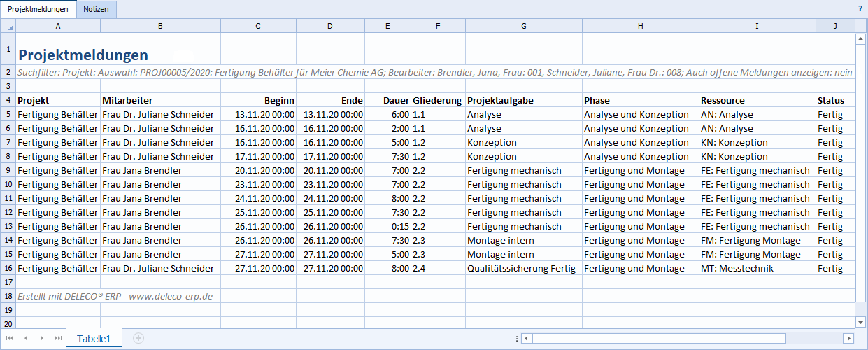868x350 pixels.
Task: Go to previous sheet with navigation arrow
Action: tap(26, 338)
